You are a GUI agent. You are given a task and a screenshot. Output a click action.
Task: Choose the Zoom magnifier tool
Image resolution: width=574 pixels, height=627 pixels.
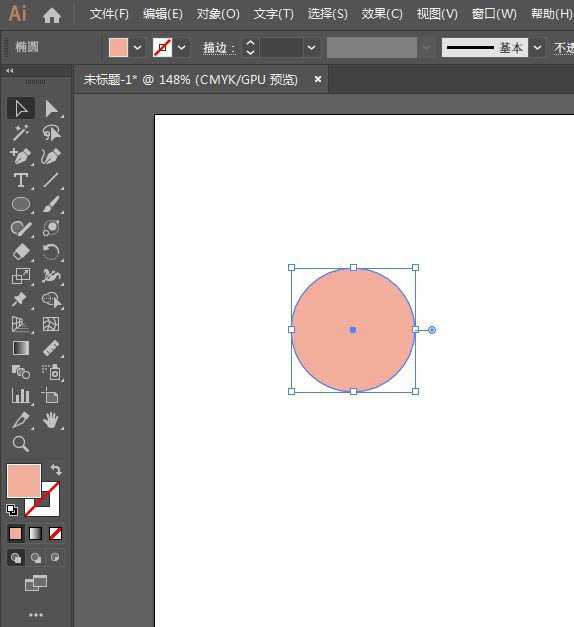pyautogui.click(x=21, y=444)
